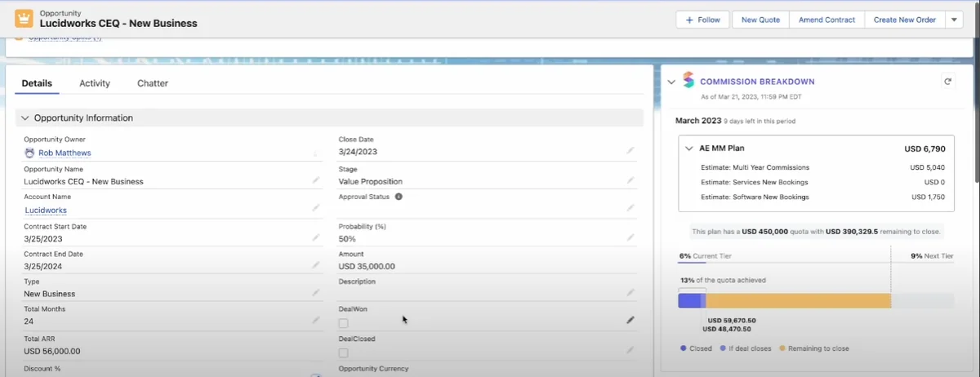Click Estimate: Software New Bookings row
980x377 pixels.
tap(822, 197)
